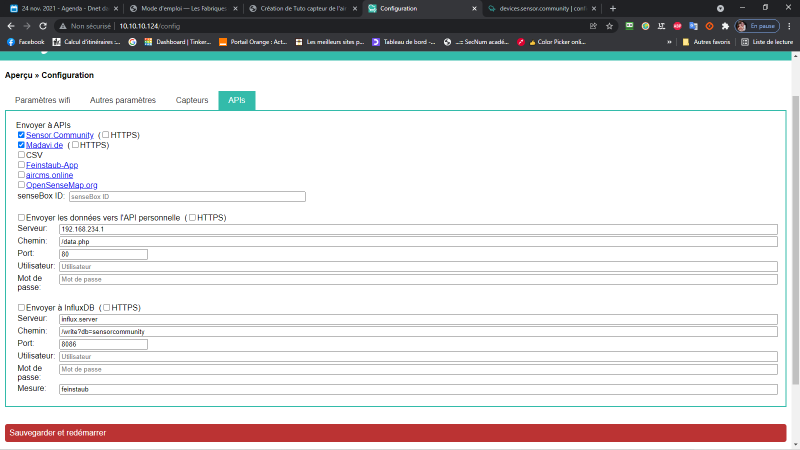Click the personal API Port field 80
800x450 pixels.
click(x=104, y=254)
